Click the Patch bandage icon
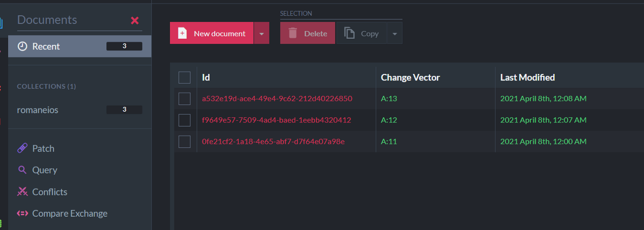 click(22, 148)
